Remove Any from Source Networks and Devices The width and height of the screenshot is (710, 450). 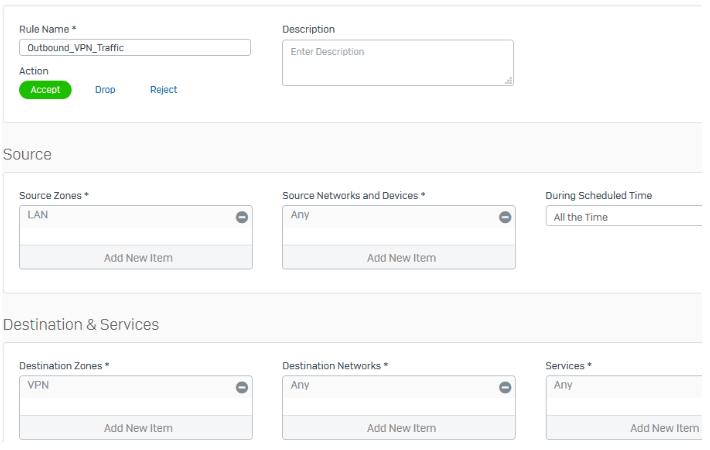coord(505,217)
